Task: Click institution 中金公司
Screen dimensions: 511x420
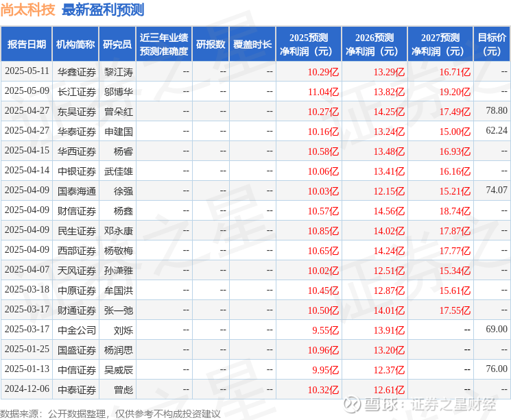Action: [x=77, y=330]
